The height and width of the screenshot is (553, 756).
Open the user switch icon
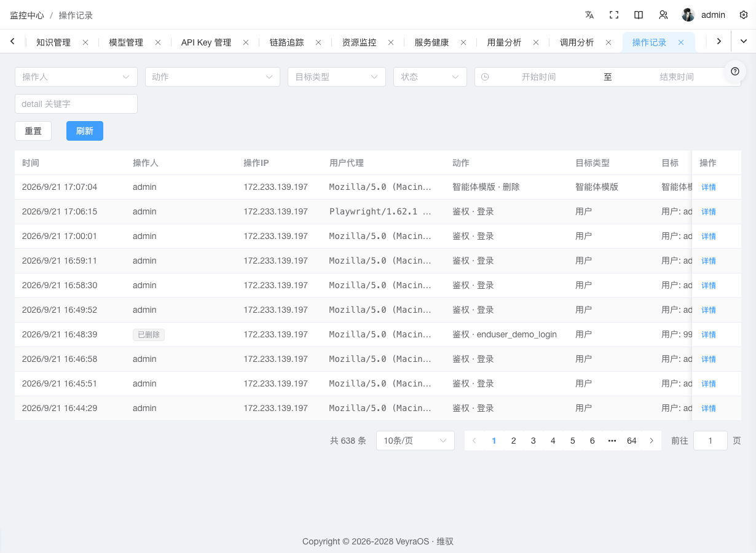point(663,15)
